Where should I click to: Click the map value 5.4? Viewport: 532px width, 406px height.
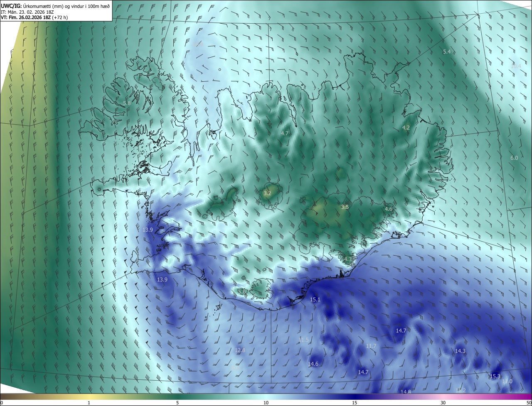pyautogui.click(x=447, y=52)
